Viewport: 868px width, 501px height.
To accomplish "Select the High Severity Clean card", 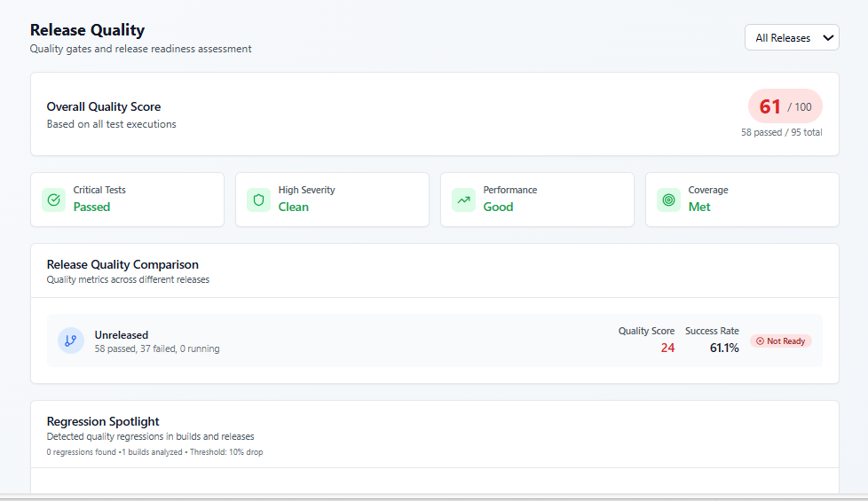I will pyautogui.click(x=332, y=200).
